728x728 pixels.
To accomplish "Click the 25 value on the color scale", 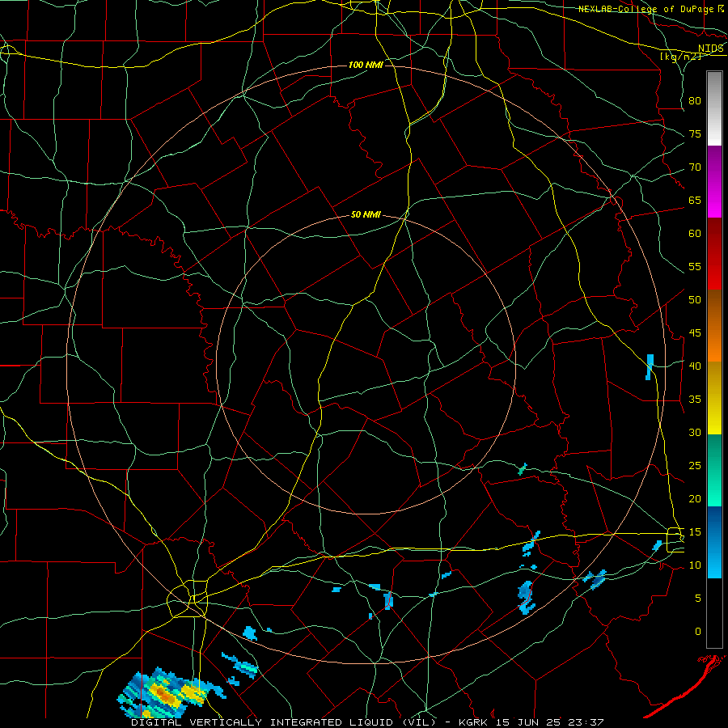I will (695, 466).
